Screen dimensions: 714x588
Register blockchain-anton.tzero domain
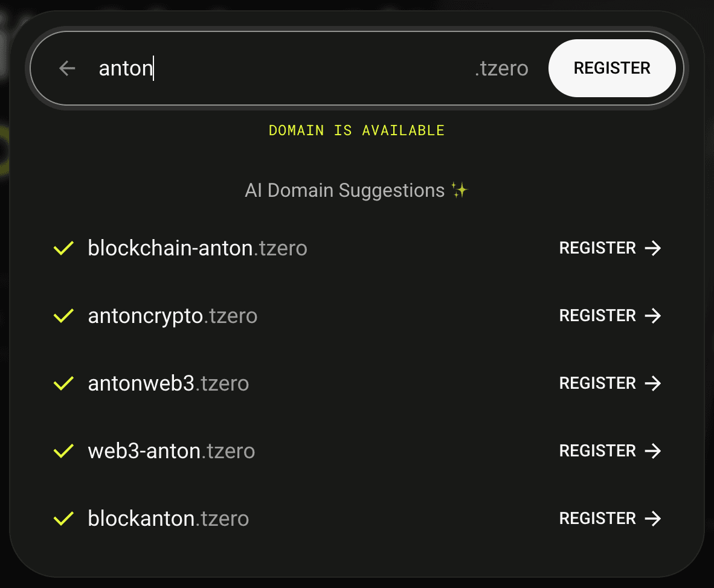click(609, 248)
